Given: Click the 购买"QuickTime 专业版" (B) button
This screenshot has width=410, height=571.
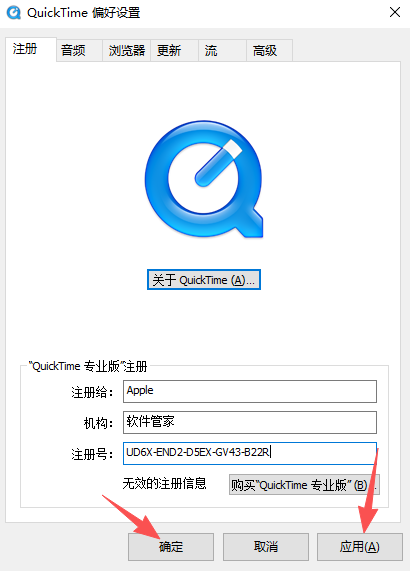Looking at the screenshot, I should [304, 485].
